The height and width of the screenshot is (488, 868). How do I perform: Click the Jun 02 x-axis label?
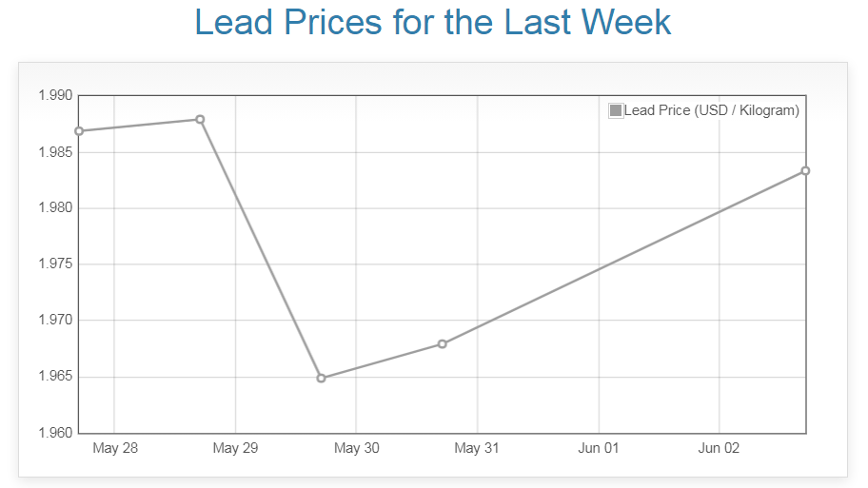point(719,449)
